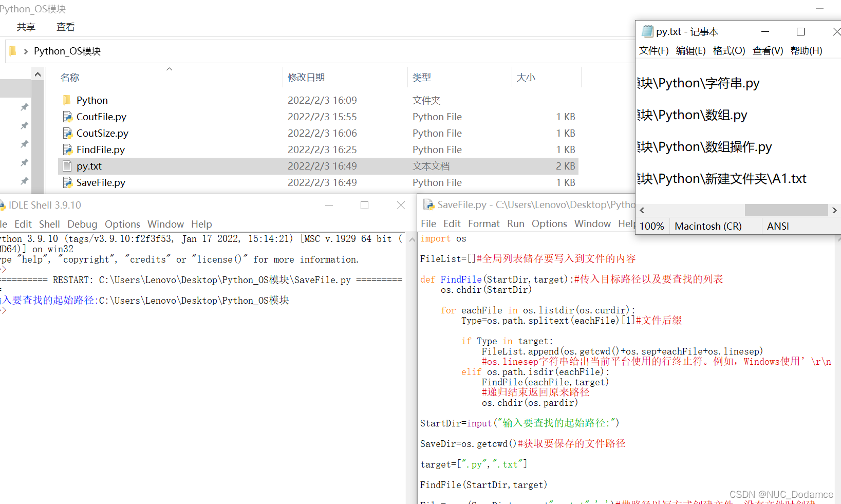This screenshot has width=841, height=504.
Task: Sort files by 名称 column header
Action: pyautogui.click(x=70, y=78)
